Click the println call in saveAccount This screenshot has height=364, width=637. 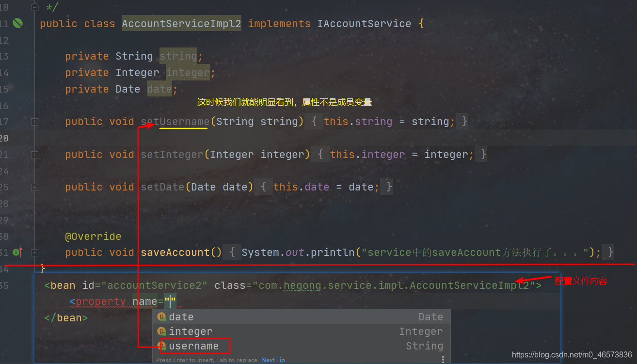click(x=333, y=253)
